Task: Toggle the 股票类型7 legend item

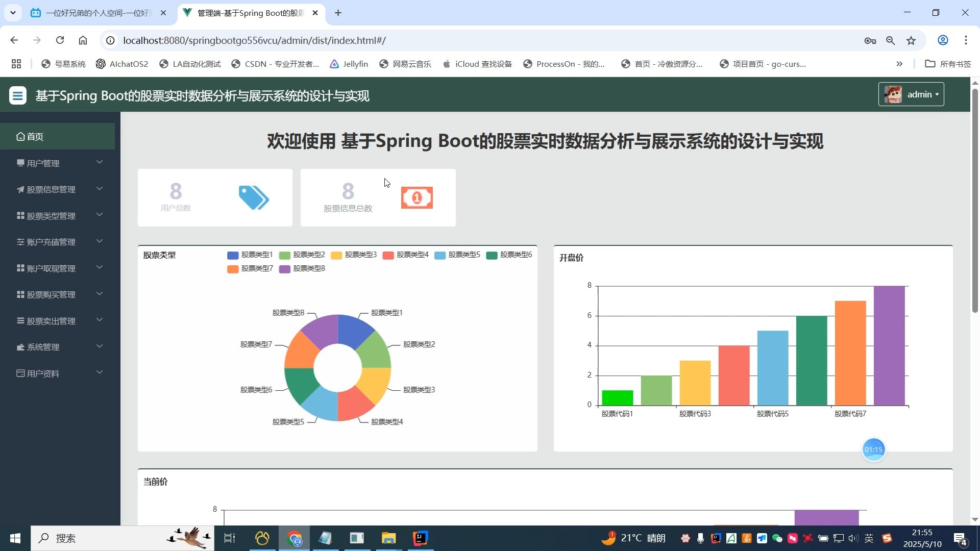Action: click(x=250, y=268)
